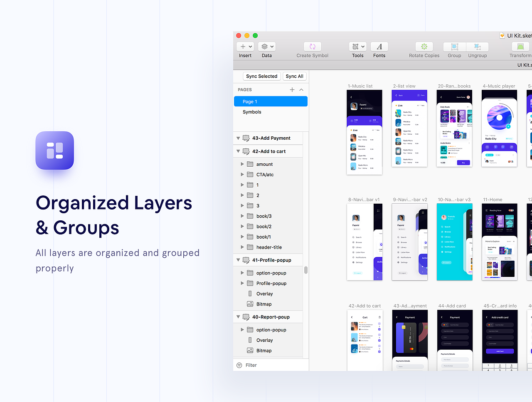Select the book/2 folder icon
The height and width of the screenshot is (402, 532).
point(250,227)
